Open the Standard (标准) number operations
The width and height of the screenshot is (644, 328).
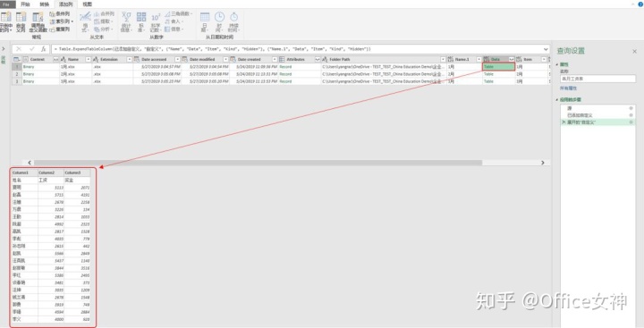click(141, 21)
